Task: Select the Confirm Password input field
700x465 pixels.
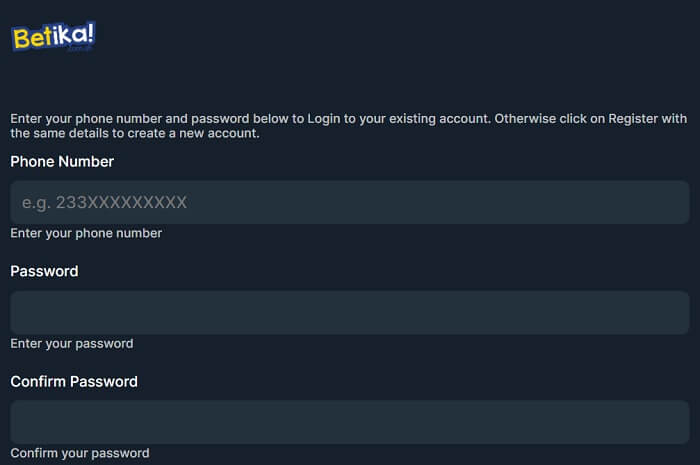Action: 349,422
